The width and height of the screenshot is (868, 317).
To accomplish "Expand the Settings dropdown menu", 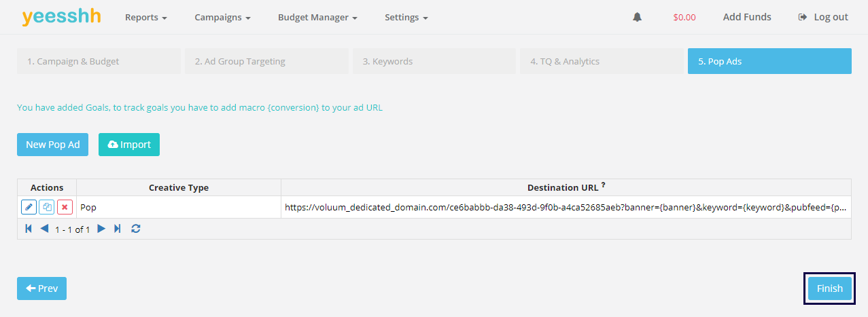I will pos(406,18).
